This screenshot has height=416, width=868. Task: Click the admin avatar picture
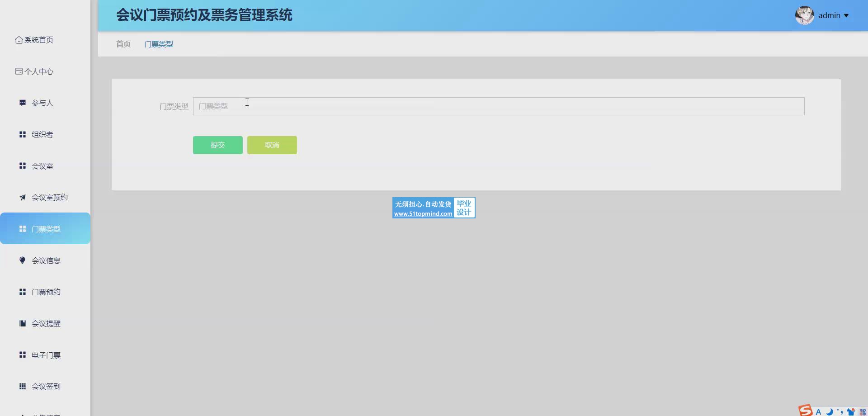coord(804,15)
